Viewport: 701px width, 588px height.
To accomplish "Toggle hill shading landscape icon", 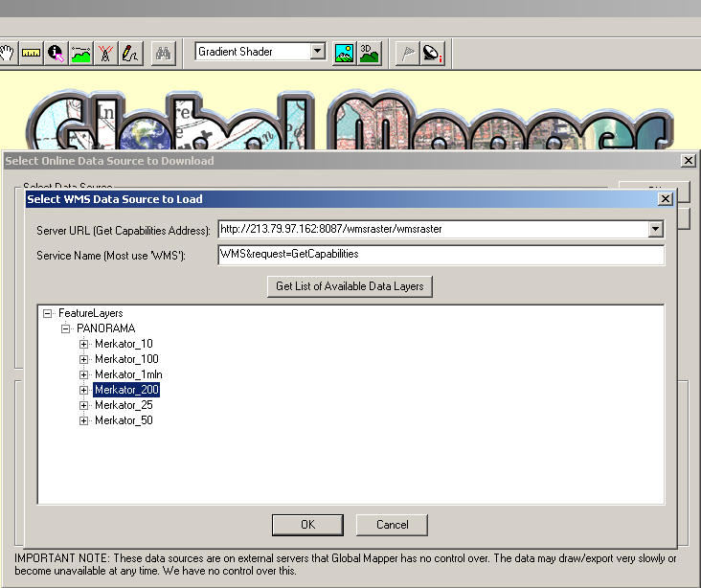I will 344,53.
